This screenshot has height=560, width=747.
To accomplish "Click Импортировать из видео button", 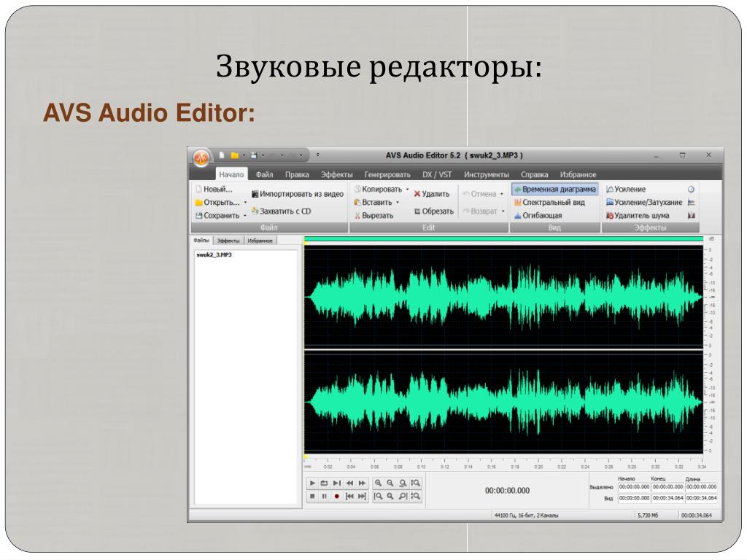I will (298, 194).
